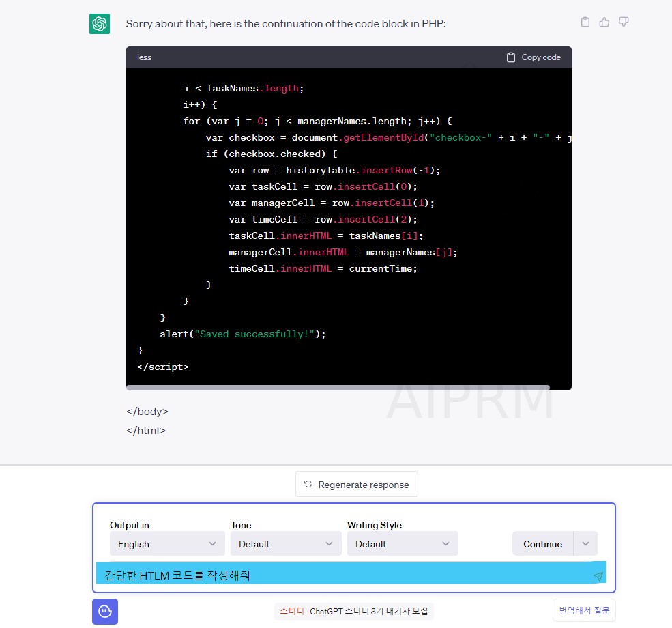Click the </script> line in code
Viewport: 672px width, 628px height.
coord(163,367)
